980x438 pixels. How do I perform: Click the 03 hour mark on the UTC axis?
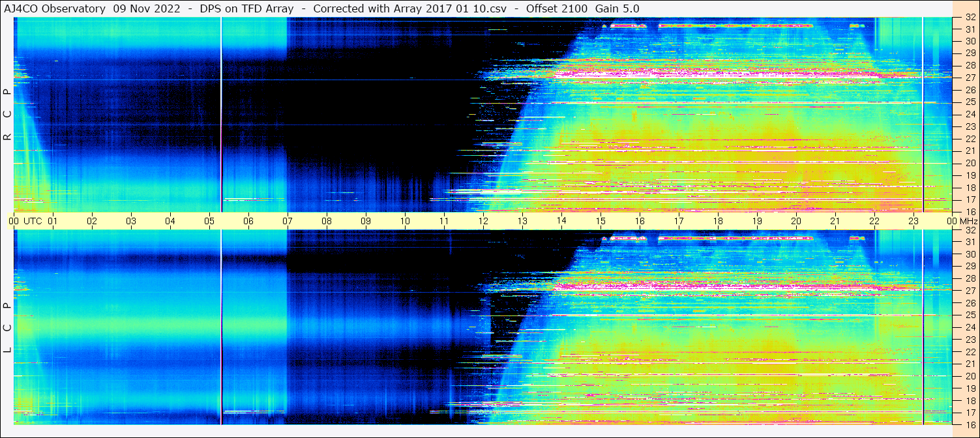pyautogui.click(x=131, y=221)
